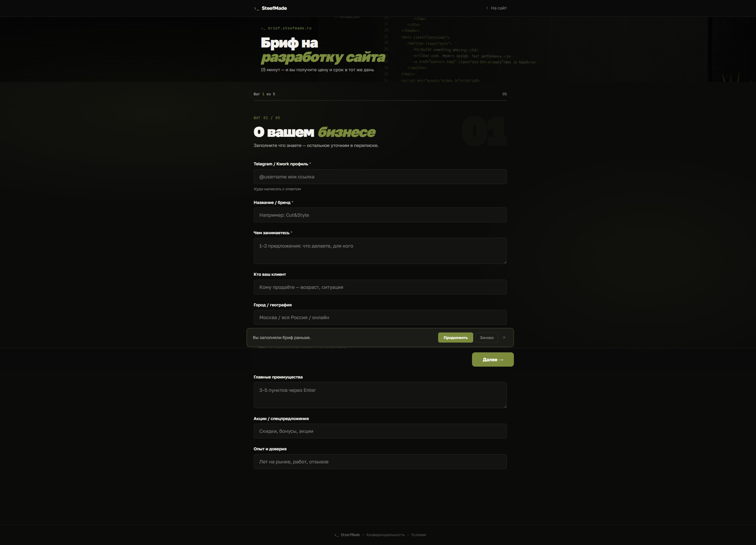
Task: Click the 'Шаг 1 из 5' step indicator
Action: [x=264, y=94]
